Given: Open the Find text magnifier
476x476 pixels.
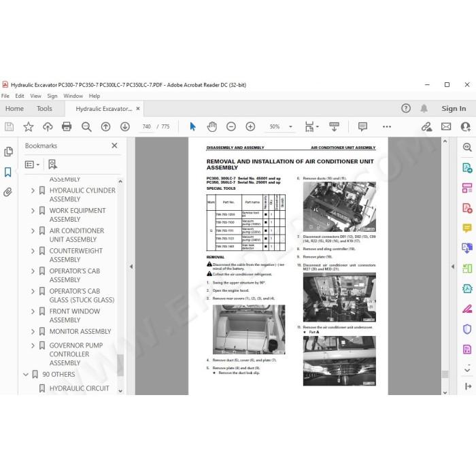Looking at the screenshot, I should point(86,126).
